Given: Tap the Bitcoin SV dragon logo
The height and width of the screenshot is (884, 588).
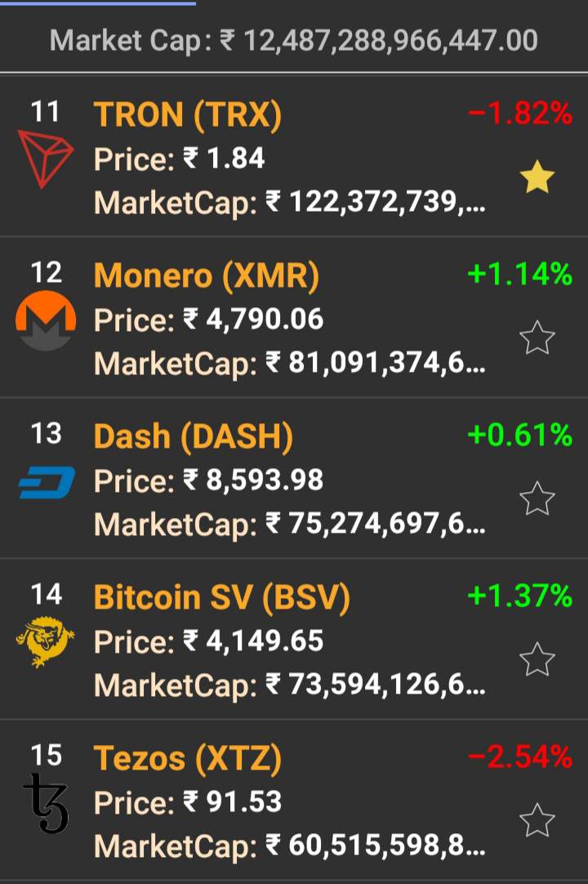Looking at the screenshot, I should [x=46, y=643].
